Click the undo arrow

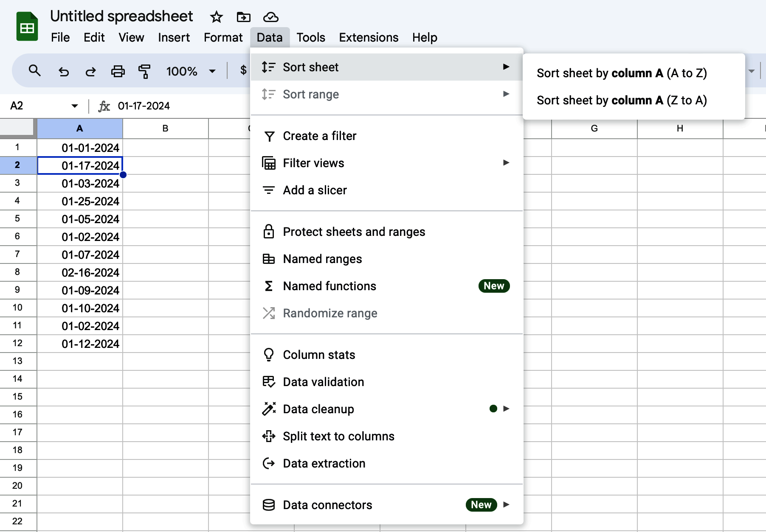point(63,71)
